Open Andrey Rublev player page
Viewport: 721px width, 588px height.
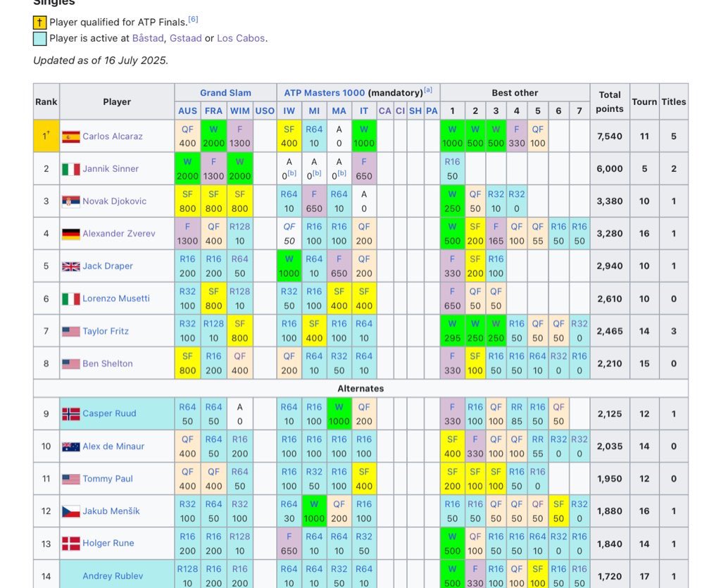pyautogui.click(x=113, y=575)
